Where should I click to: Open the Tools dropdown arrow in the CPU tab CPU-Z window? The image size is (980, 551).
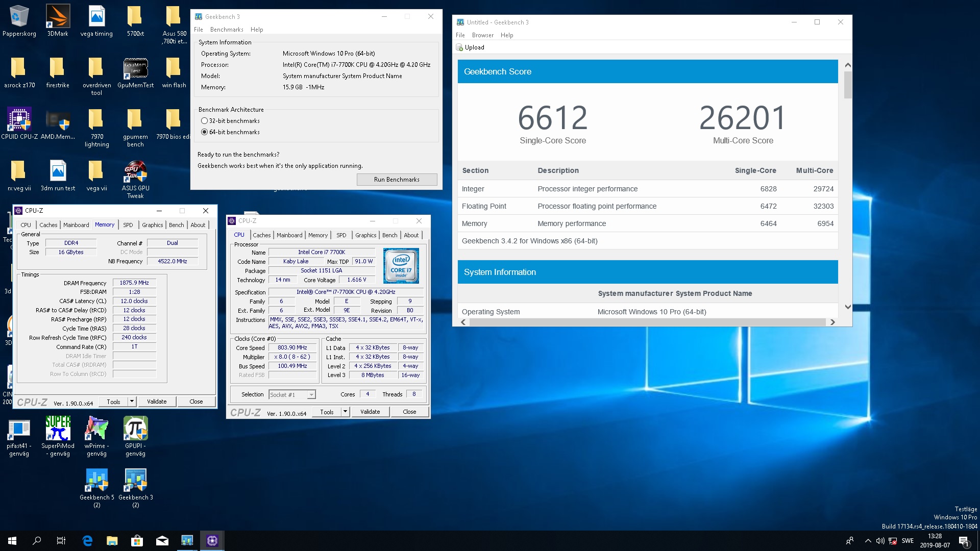tap(345, 412)
